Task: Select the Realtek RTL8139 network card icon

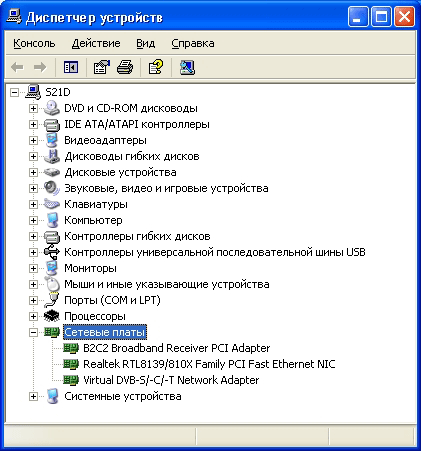Action: tap(71, 364)
